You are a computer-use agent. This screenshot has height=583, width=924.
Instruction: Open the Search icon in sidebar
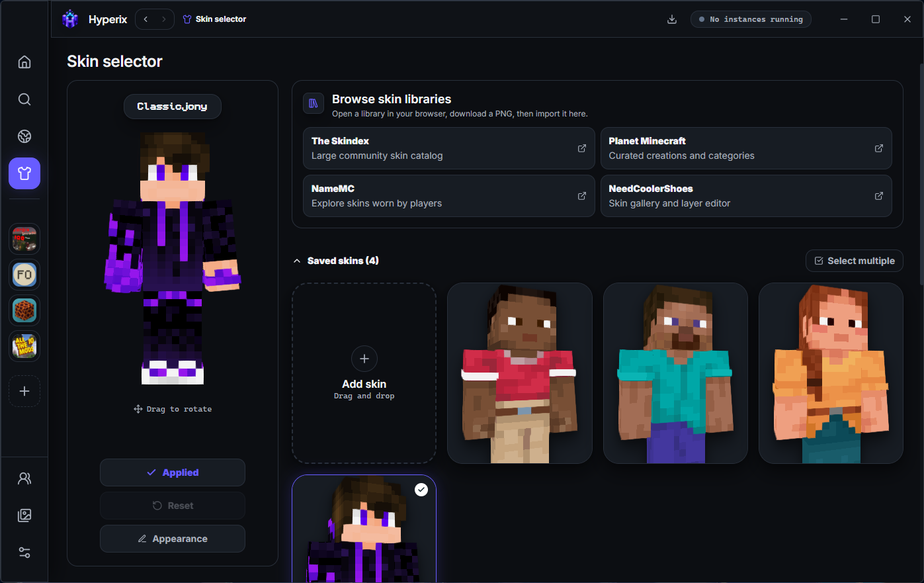point(24,99)
